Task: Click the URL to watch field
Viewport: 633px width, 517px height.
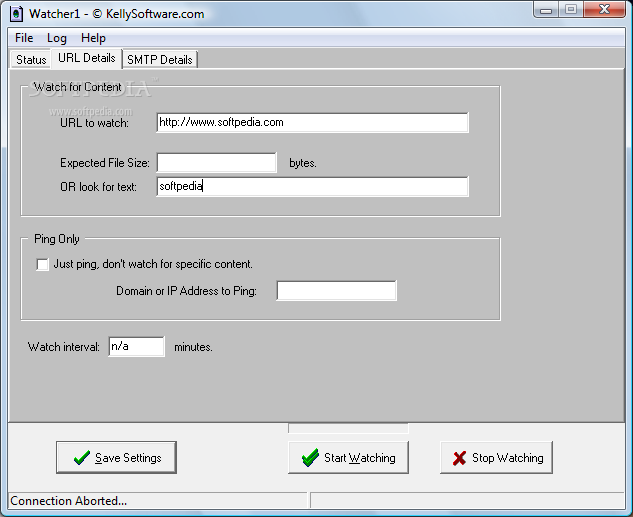Action: point(312,122)
